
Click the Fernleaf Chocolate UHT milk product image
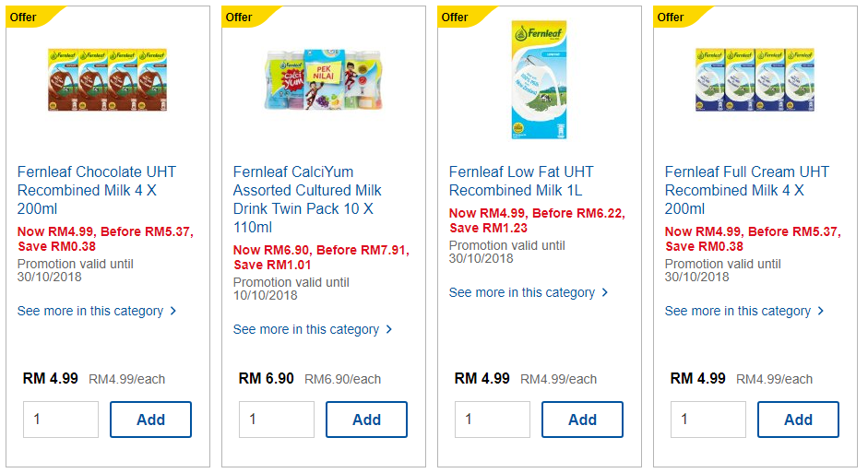click(x=107, y=80)
